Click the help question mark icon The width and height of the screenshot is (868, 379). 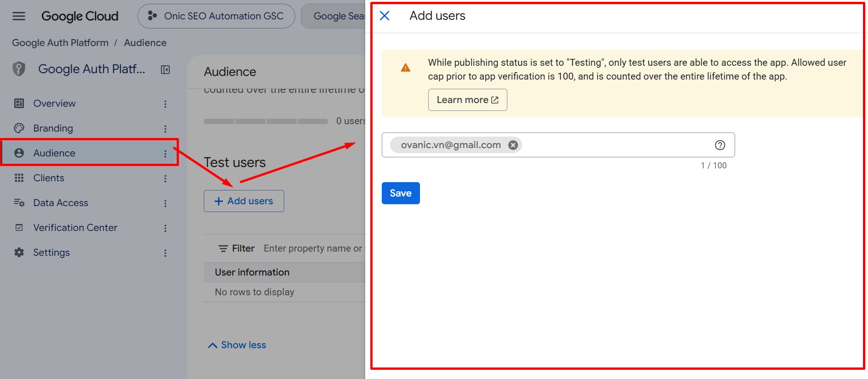point(720,145)
